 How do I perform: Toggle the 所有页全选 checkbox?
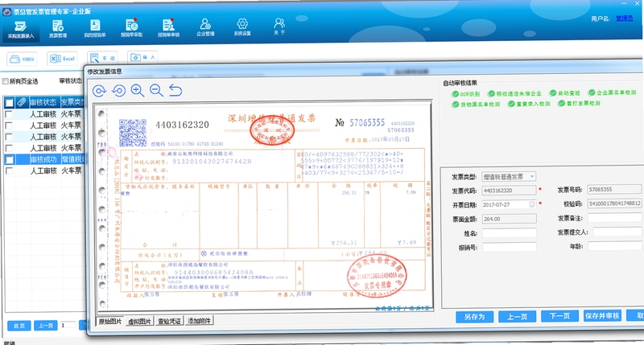click(5, 81)
